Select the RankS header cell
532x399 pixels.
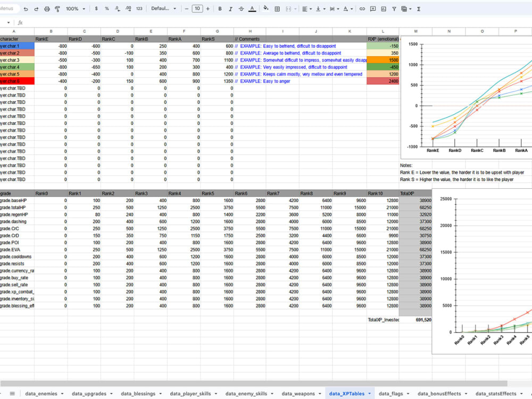tap(217, 39)
